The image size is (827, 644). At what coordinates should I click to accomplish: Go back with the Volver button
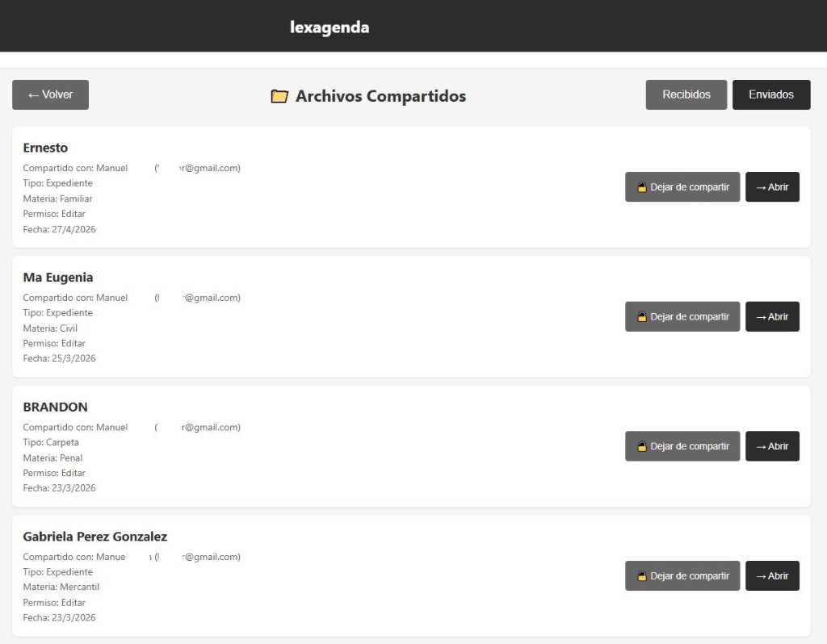(x=51, y=95)
